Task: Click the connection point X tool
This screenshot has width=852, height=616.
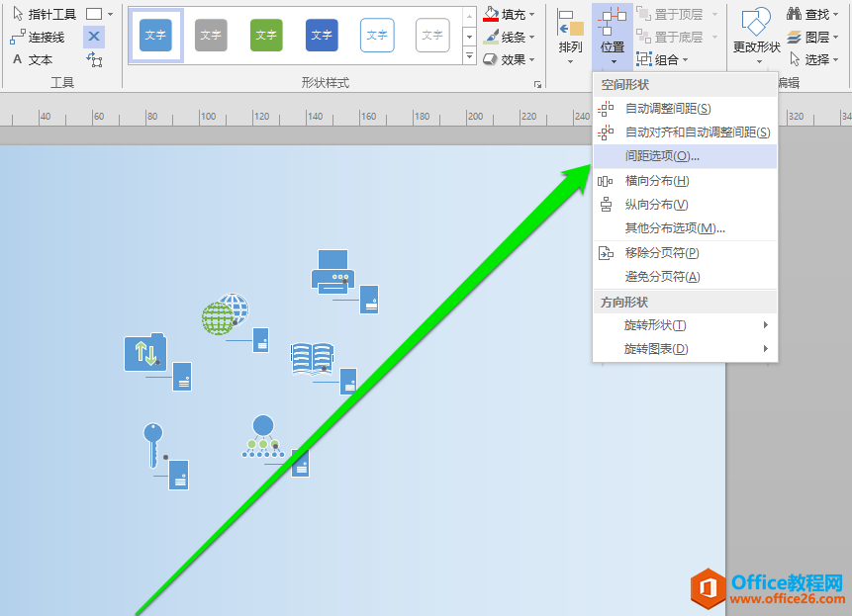Action: [94, 37]
